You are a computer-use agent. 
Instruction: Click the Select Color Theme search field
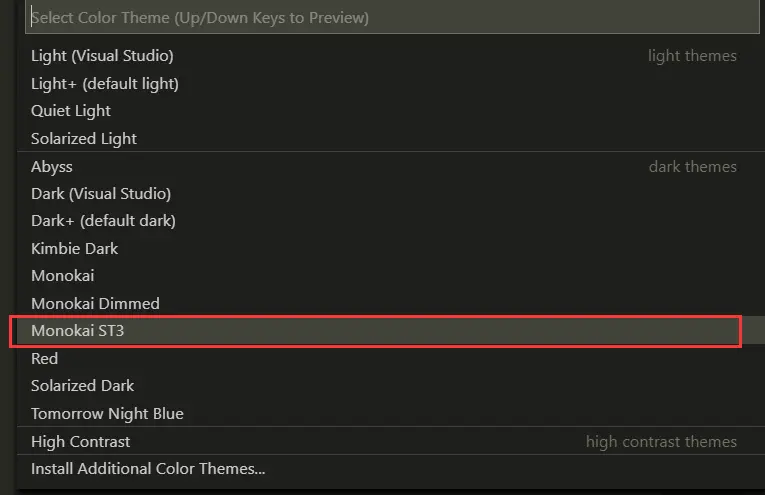390,17
